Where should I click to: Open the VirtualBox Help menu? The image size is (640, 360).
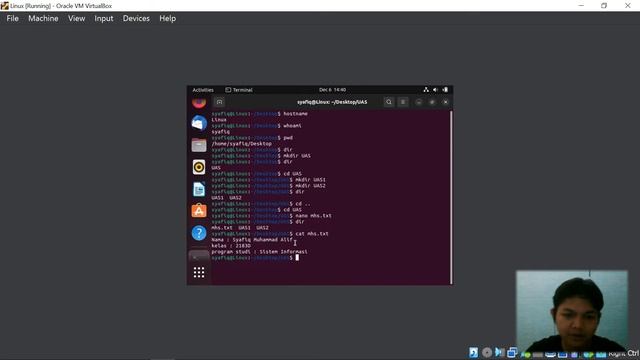click(167, 18)
